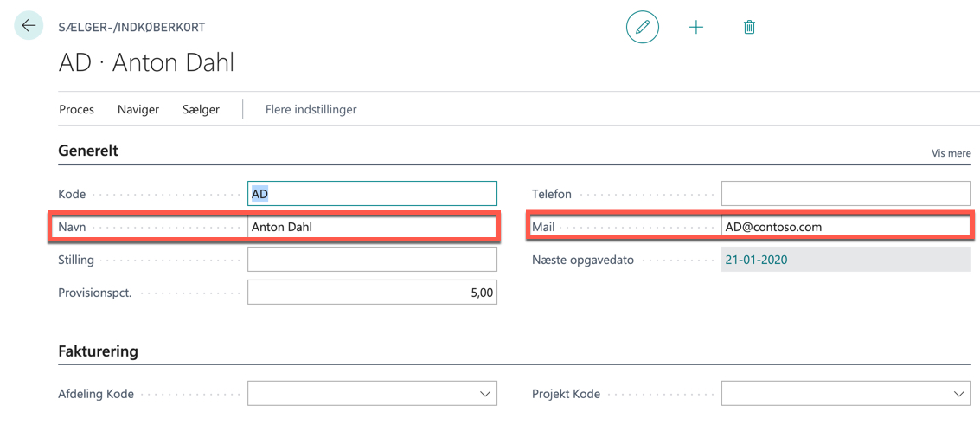Click the Vis mere link
Image resolution: width=980 pixels, height=425 pixels.
click(951, 153)
